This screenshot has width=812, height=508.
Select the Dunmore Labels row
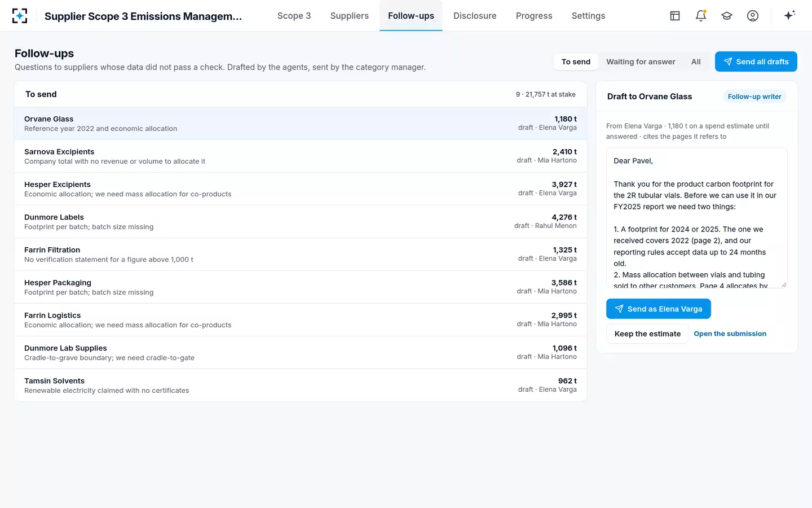(301, 222)
